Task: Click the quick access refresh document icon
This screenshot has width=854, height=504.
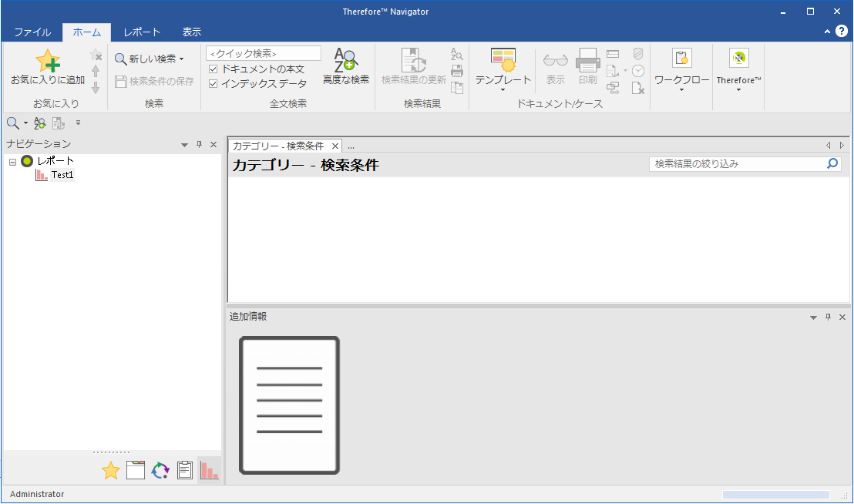Action: click(x=59, y=123)
